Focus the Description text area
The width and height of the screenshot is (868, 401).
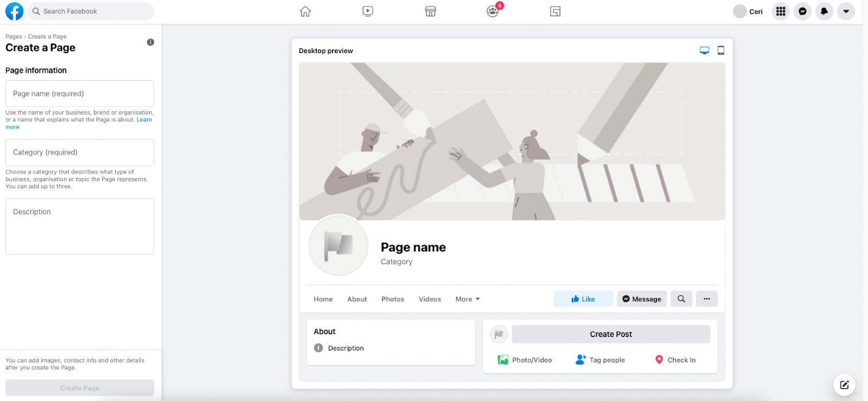click(80, 226)
